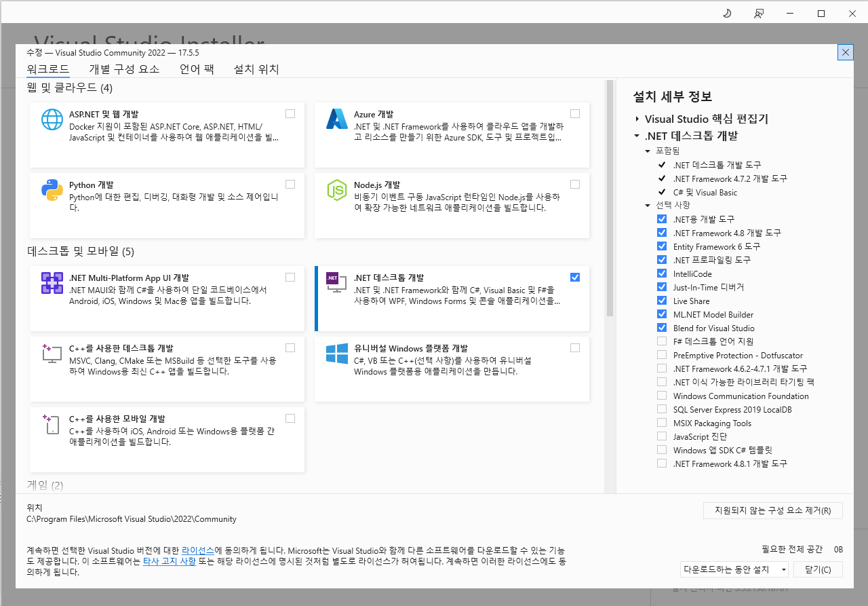Open the 언어 팩 tab

195,69
